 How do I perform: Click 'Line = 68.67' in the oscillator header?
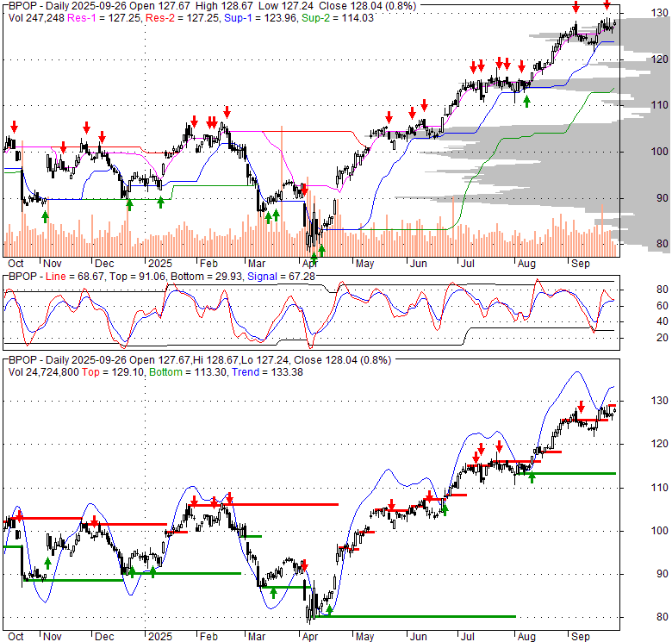[75, 277]
